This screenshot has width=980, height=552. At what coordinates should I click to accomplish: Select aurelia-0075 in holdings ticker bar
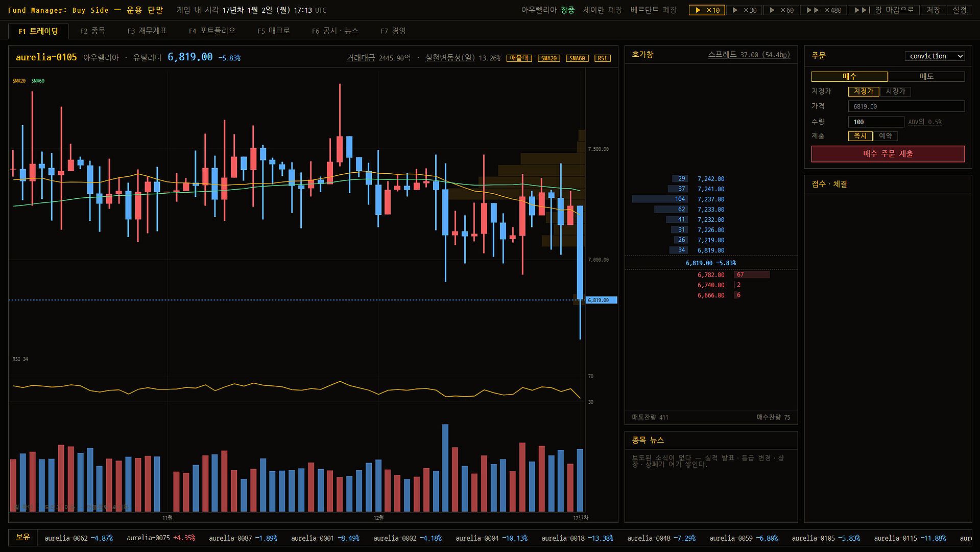click(161, 538)
